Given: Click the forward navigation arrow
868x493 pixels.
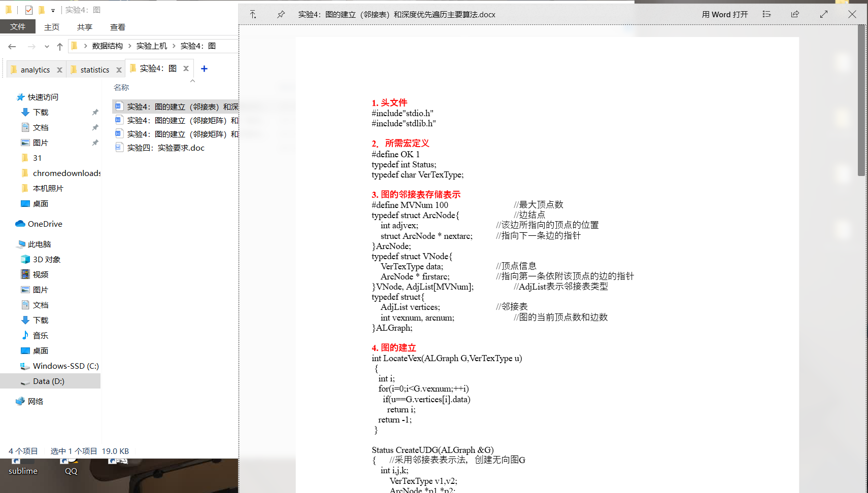Looking at the screenshot, I should click(x=31, y=46).
